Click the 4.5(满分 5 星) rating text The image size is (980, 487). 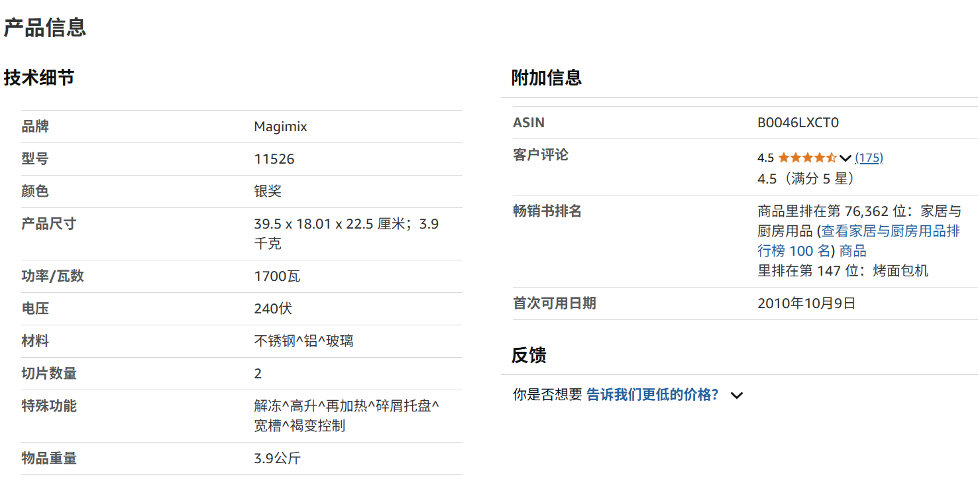(806, 179)
